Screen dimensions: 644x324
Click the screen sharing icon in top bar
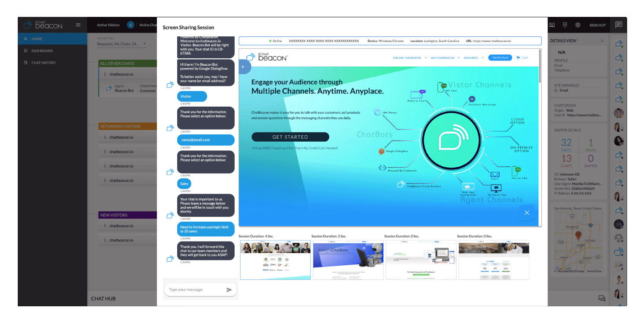552,25
